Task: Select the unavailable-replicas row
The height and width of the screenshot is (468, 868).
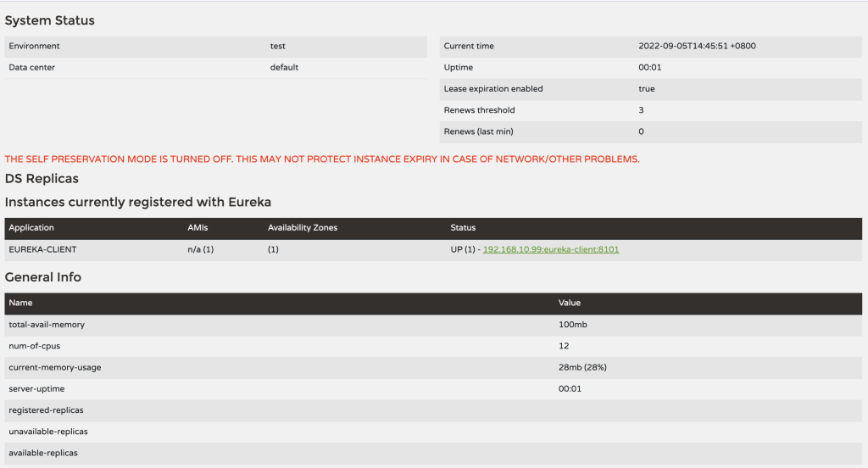Action: pos(433,432)
